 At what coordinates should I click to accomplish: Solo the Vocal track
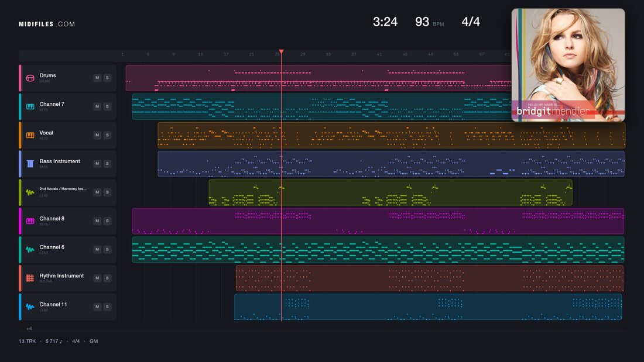tap(107, 135)
